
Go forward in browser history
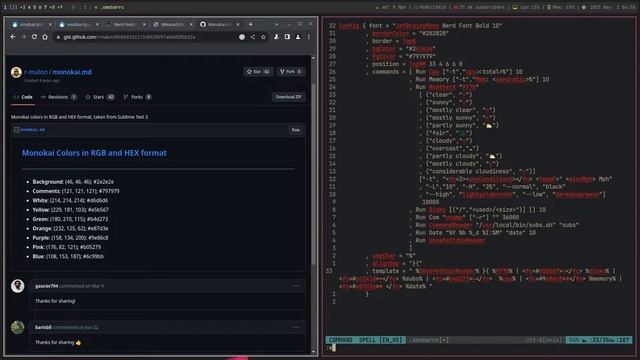pyautogui.click(x=24, y=37)
